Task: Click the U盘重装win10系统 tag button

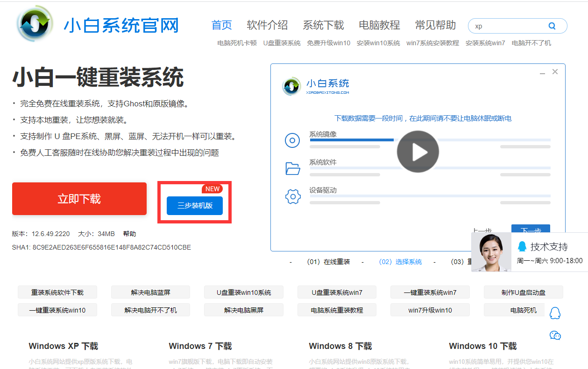Action: (x=244, y=292)
